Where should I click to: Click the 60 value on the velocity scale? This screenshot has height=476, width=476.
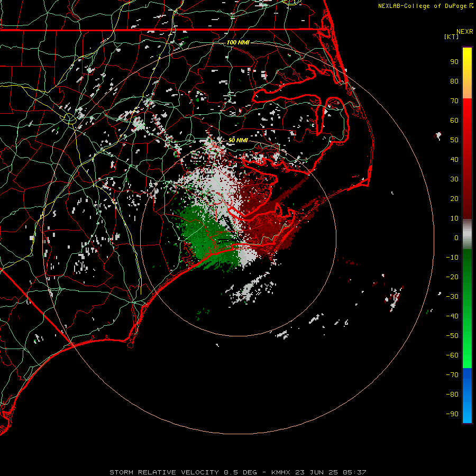[x=454, y=121]
